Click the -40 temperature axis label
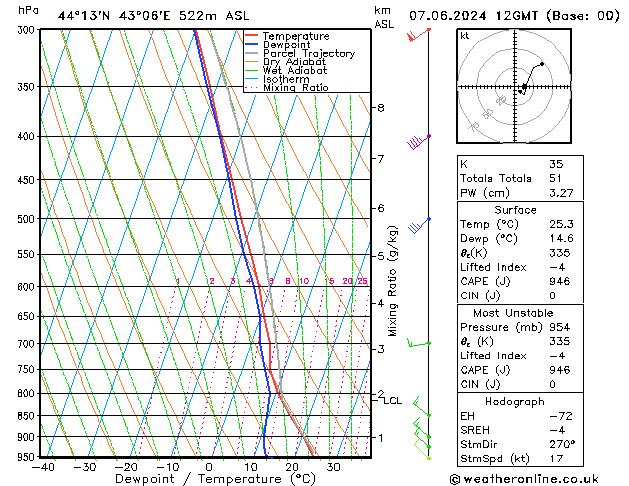 (43, 467)
